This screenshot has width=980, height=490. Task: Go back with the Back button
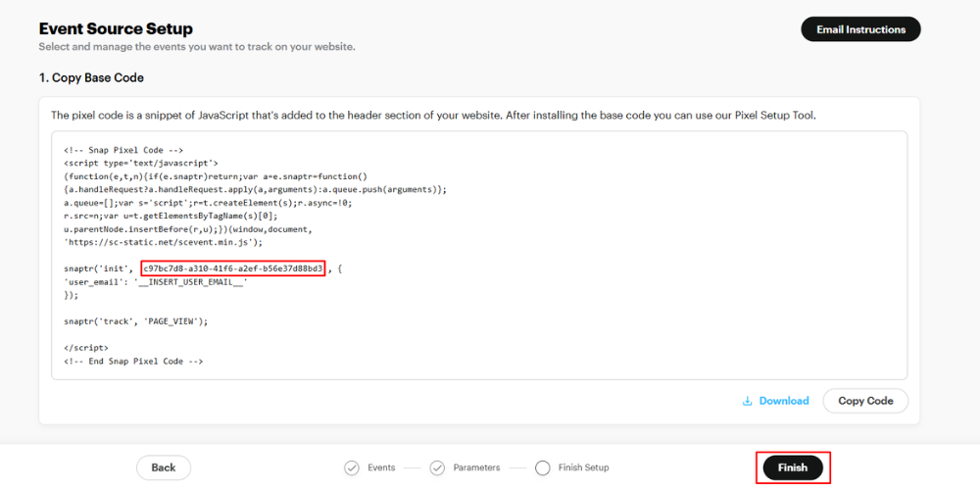(x=164, y=467)
